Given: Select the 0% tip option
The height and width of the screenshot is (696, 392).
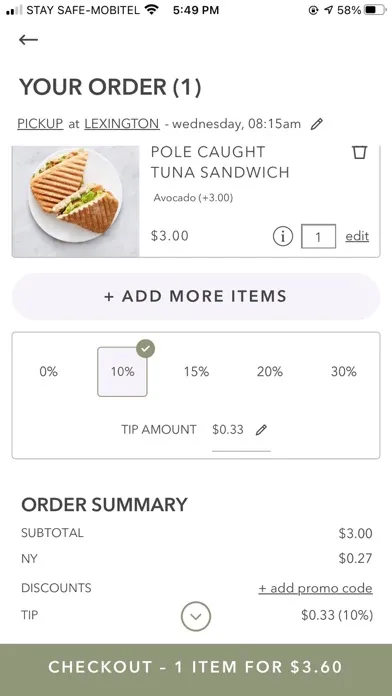Looking at the screenshot, I should coord(48,372).
